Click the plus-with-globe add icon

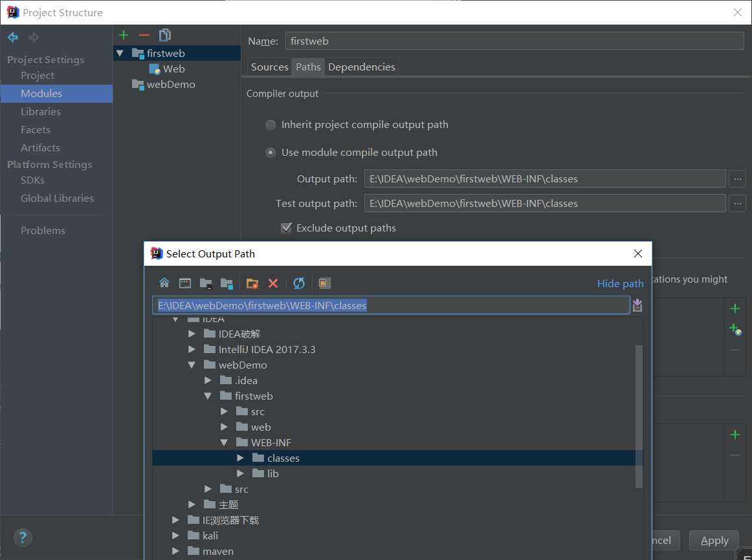pyautogui.click(x=735, y=329)
